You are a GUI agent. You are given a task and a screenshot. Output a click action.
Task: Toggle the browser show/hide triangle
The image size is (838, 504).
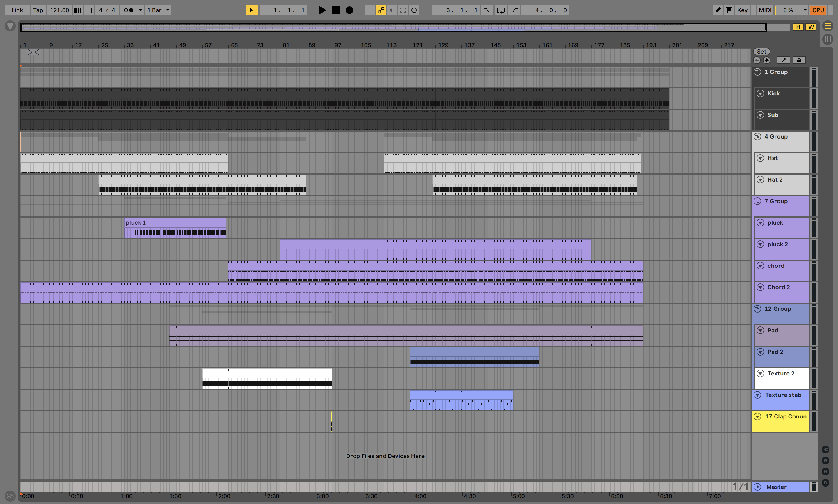(10, 26)
